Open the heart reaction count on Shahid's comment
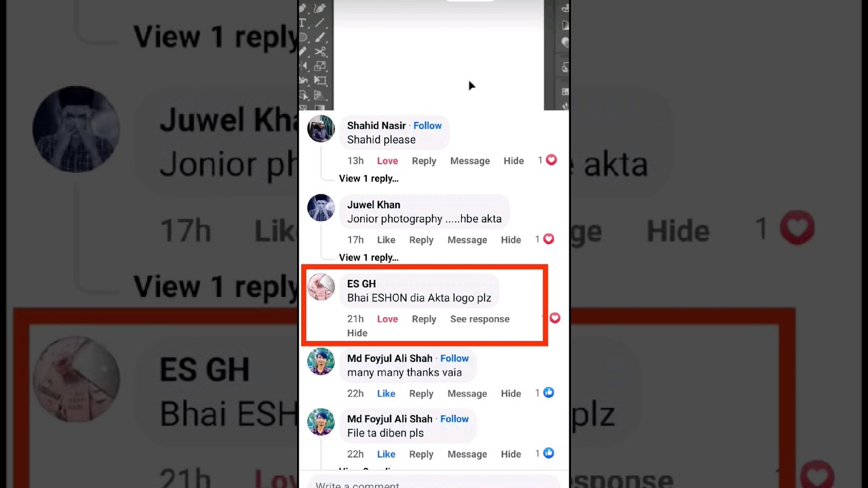 pos(547,160)
